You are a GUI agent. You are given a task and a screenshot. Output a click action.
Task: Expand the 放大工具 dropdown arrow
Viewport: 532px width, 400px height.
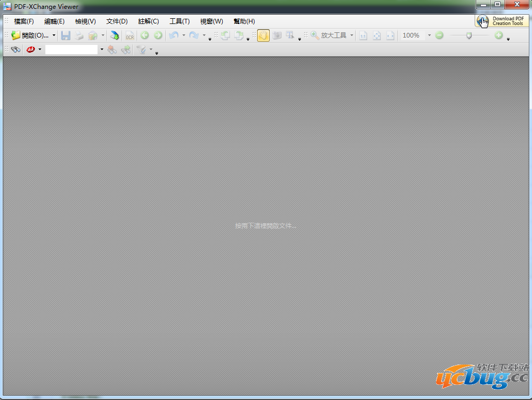tap(352, 35)
